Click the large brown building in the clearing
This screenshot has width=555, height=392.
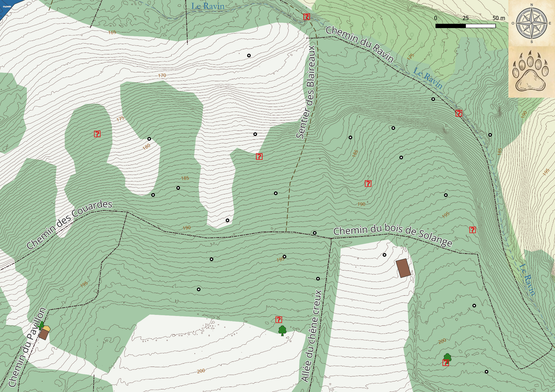[x=403, y=268]
